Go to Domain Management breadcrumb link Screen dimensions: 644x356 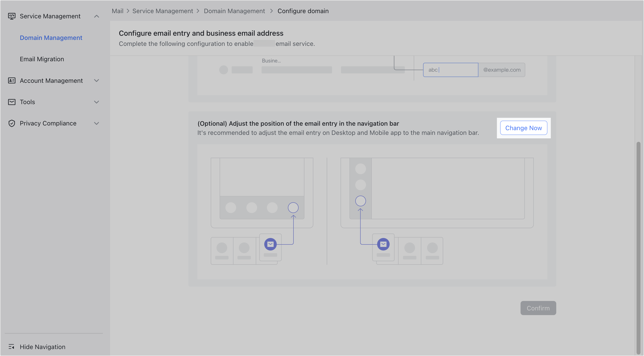234,11
